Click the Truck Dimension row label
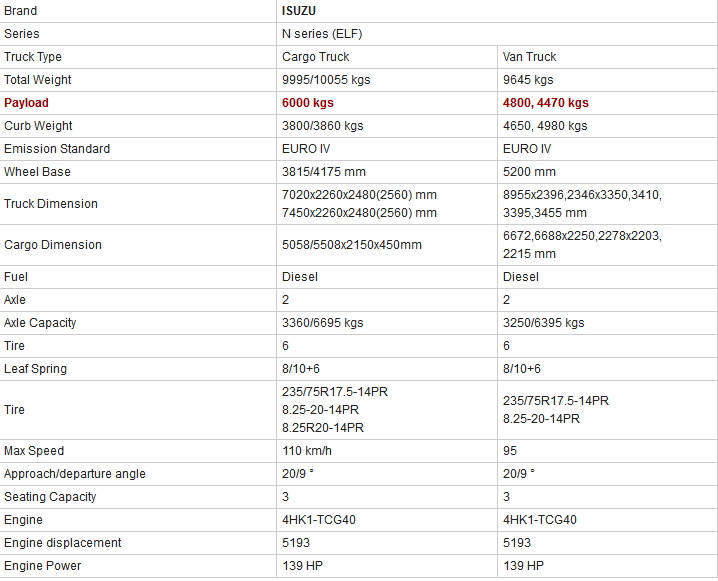 tap(50, 204)
